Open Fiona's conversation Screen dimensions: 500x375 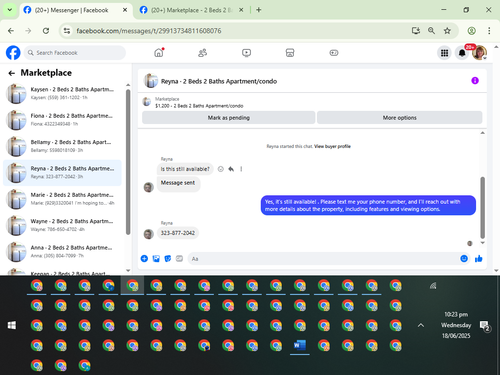tap(62, 120)
